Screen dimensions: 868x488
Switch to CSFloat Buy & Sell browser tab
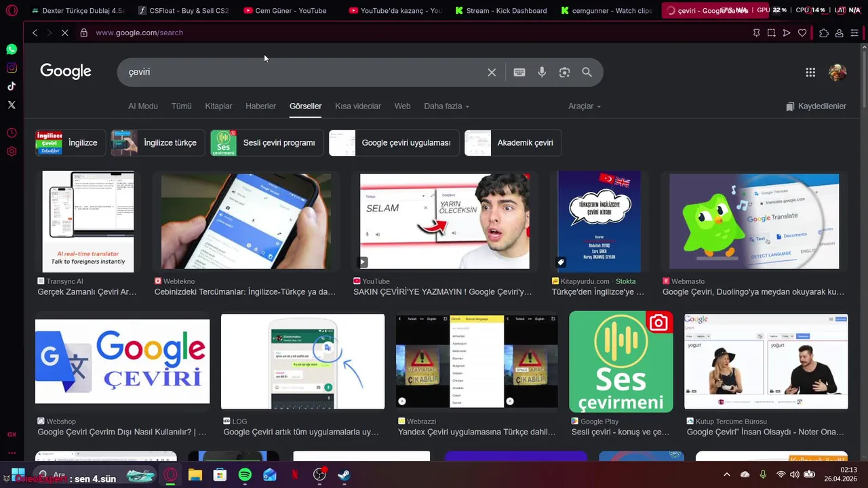point(183,10)
